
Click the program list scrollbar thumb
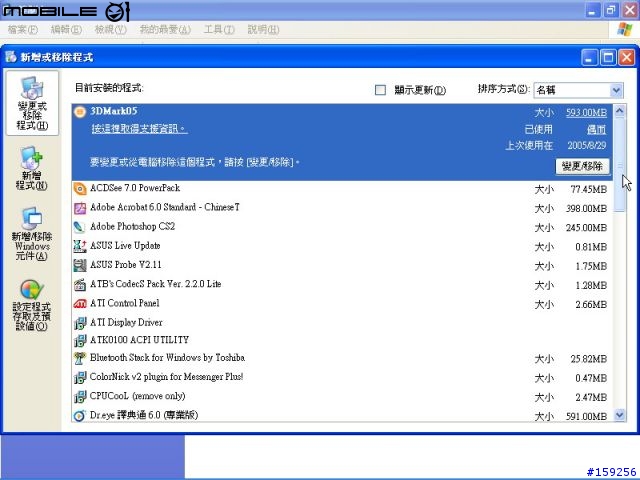pyautogui.click(x=620, y=165)
